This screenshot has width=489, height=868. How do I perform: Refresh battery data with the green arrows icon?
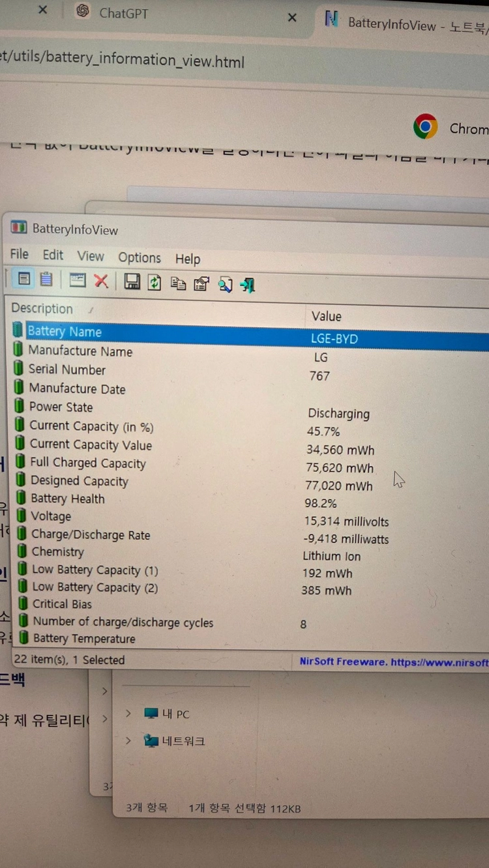(155, 282)
